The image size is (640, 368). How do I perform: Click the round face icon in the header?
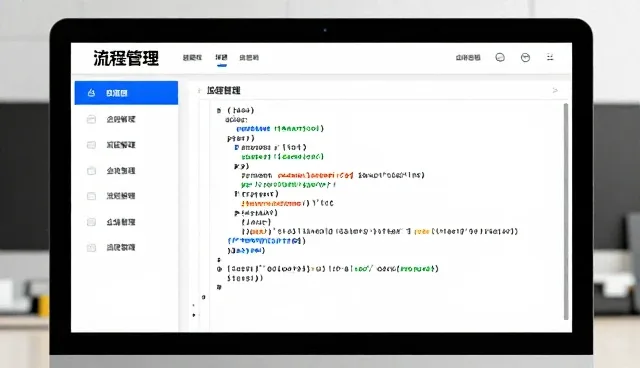click(x=525, y=58)
